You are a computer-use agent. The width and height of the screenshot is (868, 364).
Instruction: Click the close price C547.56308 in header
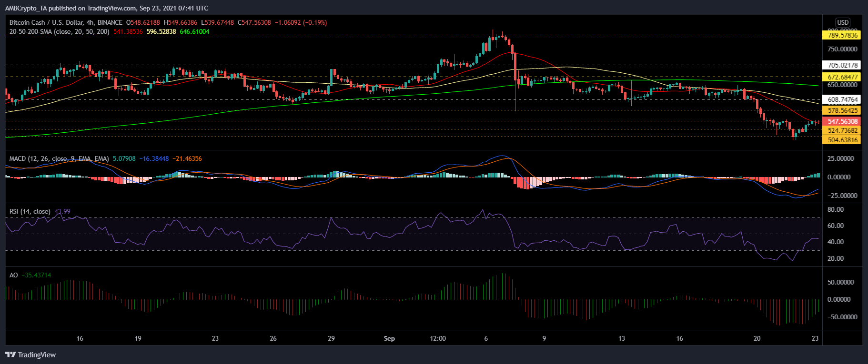pos(254,22)
